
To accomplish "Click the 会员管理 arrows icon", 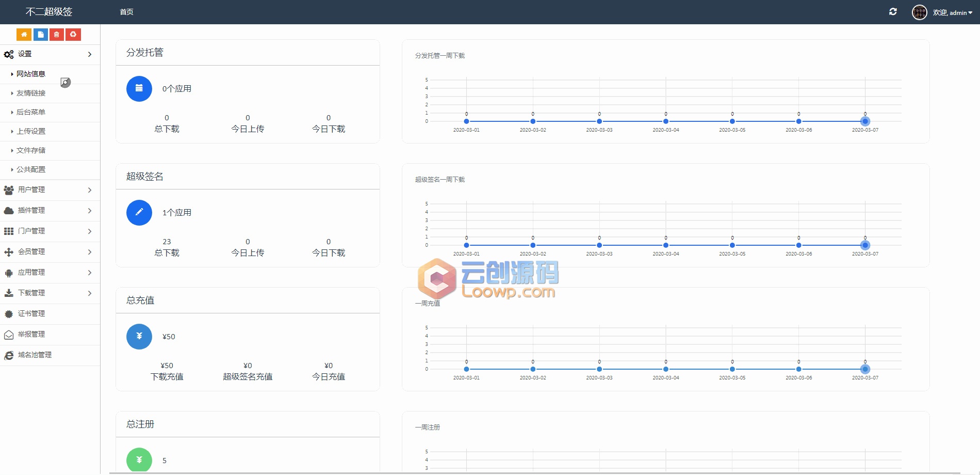I will click(x=9, y=252).
